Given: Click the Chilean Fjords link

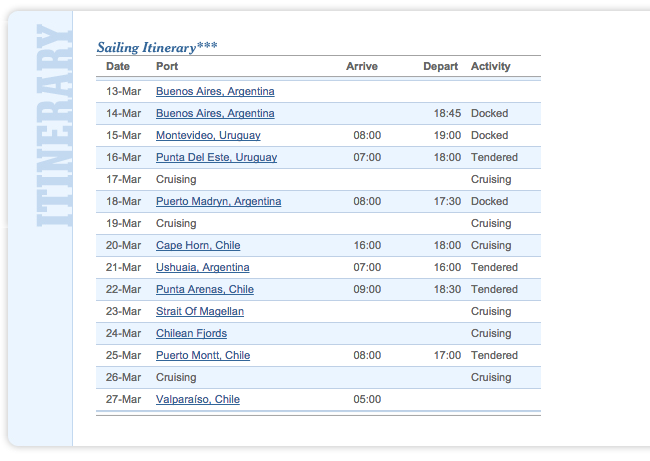Looking at the screenshot, I should pyautogui.click(x=191, y=334).
